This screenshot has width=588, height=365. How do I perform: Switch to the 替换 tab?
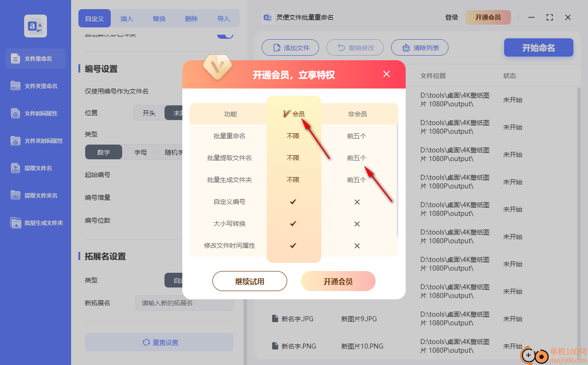pyautogui.click(x=159, y=19)
